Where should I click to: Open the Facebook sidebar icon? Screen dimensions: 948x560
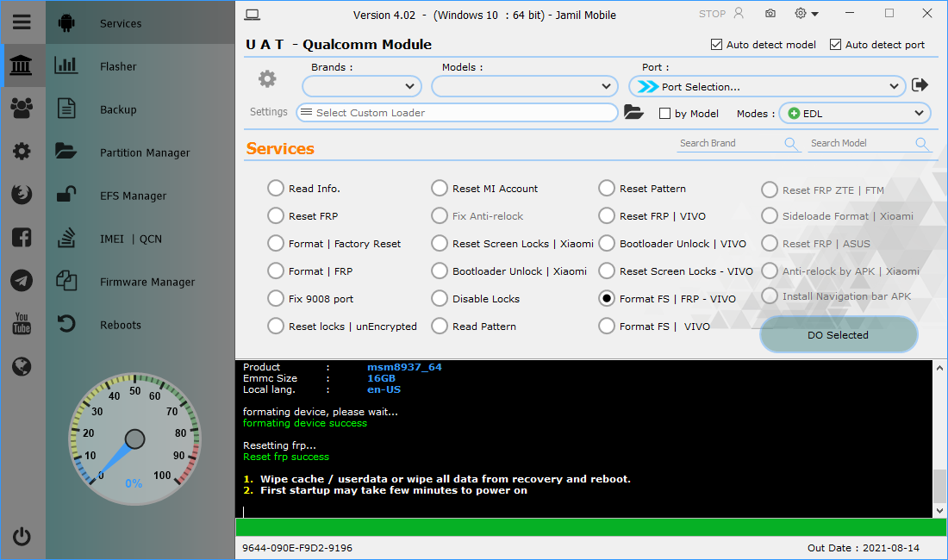[x=22, y=238]
